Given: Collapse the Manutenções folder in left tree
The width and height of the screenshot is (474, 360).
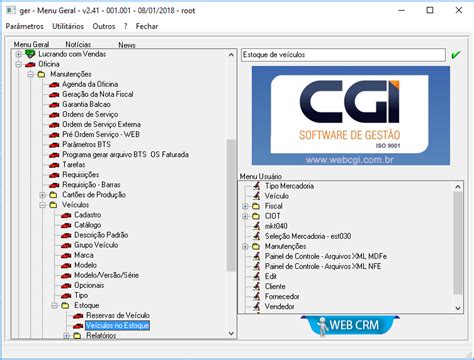Looking at the screenshot, I should click(31, 74).
